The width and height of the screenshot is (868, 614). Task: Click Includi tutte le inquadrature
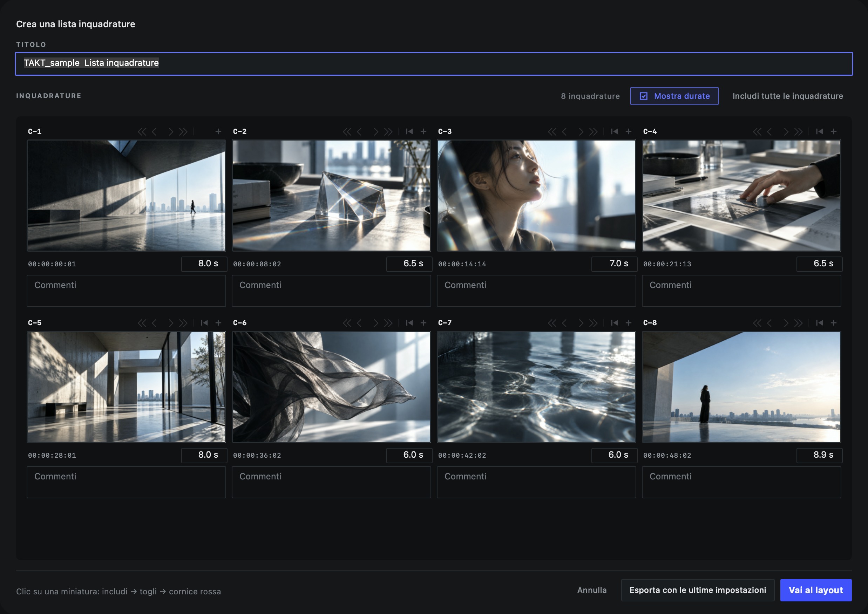pos(787,96)
